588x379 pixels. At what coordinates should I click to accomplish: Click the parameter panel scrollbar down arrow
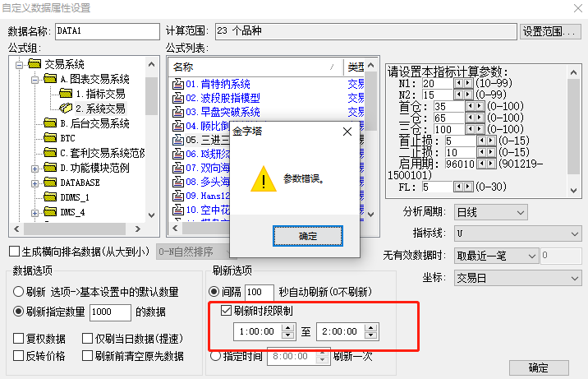click(573, 191)
